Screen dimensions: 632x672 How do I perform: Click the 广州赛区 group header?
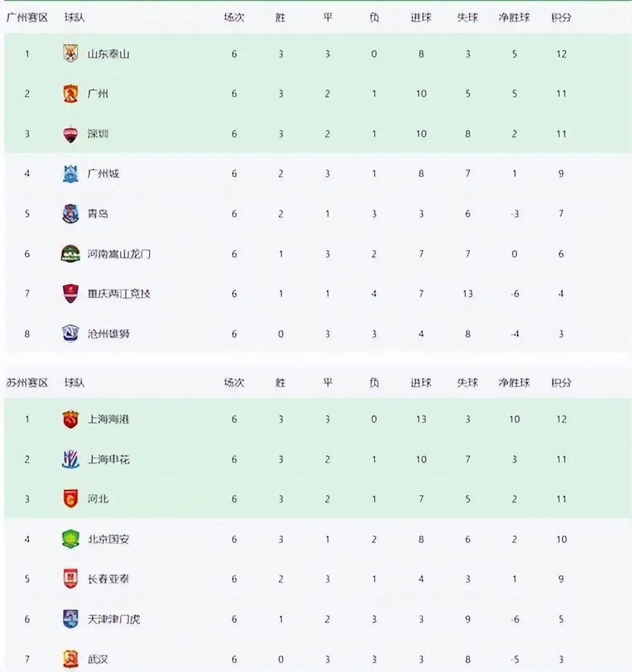point(27,18)
